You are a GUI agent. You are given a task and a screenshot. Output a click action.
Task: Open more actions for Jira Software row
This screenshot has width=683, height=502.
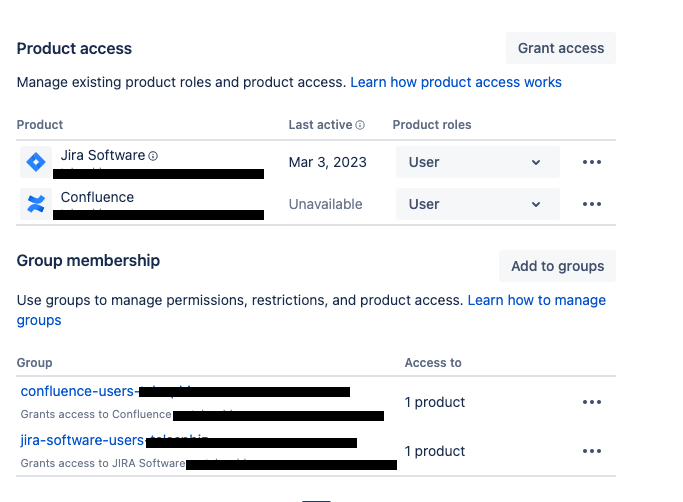592,162
